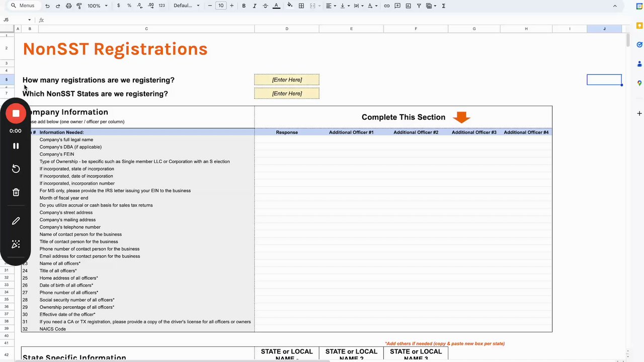Select the Additional Officer #1 header cell
Screen dimensions: 644x362
[351, 132]
